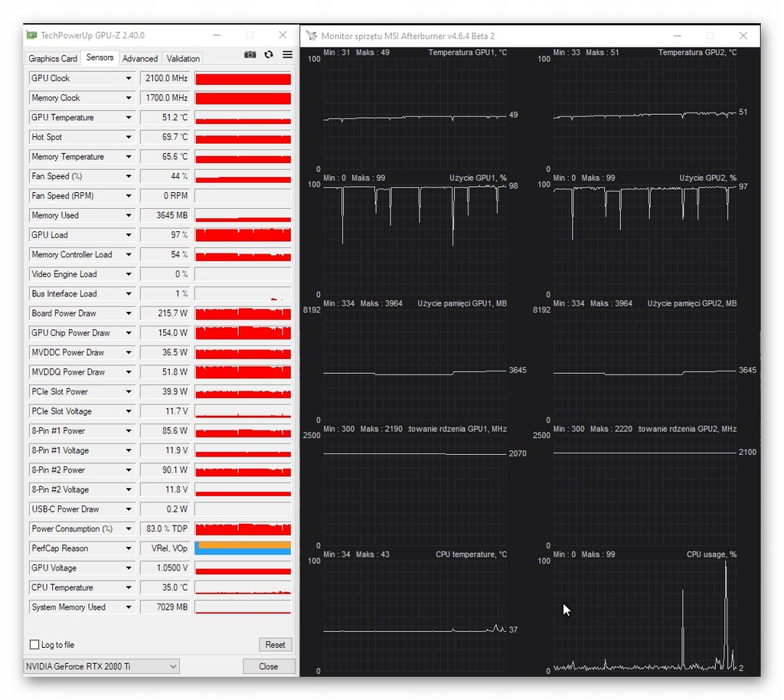Open the System Memory Used dropdown
This screenshot has width=784, height=700.
point(129,607)
